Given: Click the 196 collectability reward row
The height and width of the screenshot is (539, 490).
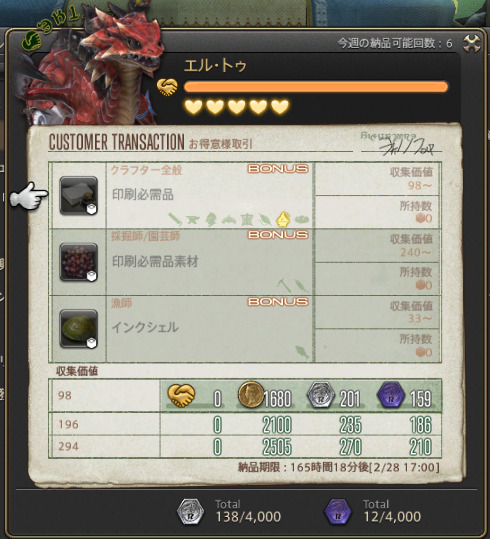Looking at the screenshot, I should pyautogui.click(x=245, y=424).
